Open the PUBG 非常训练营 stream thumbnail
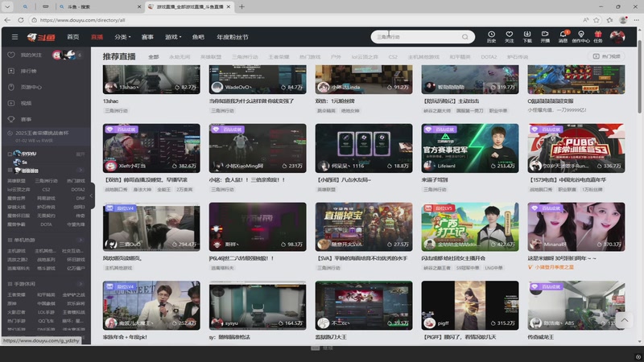The width and height of the screenshot is (644, 362). (x=576, y=148)
